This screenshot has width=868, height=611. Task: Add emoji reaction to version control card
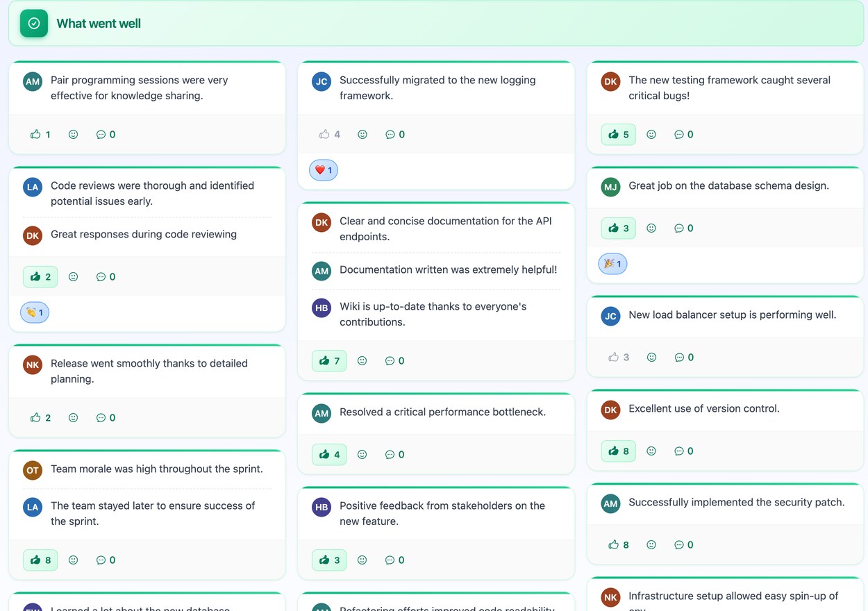pyautogui.click(x=651, y=451)
